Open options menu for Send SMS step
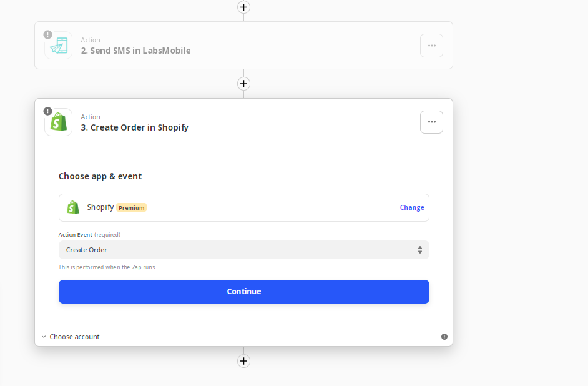Image resolution: width=588 pixels, height=386 pixels. pyautogui.click(x=431, y=46)
